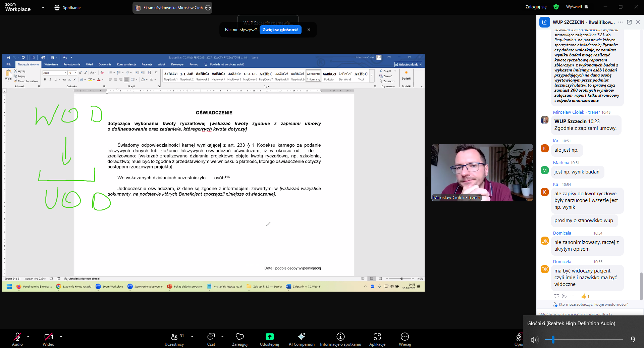The height and width of the screenshot is (348, 644).
Task: Click Save icon in Word toolbar
Action: (x=8, y=57)
